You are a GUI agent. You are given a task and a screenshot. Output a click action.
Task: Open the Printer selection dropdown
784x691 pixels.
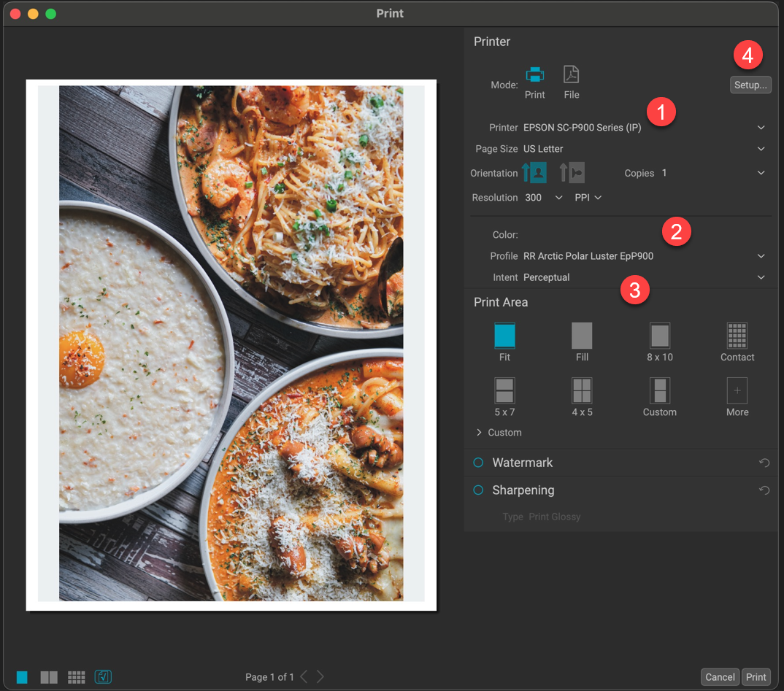(x=642, y=128)
